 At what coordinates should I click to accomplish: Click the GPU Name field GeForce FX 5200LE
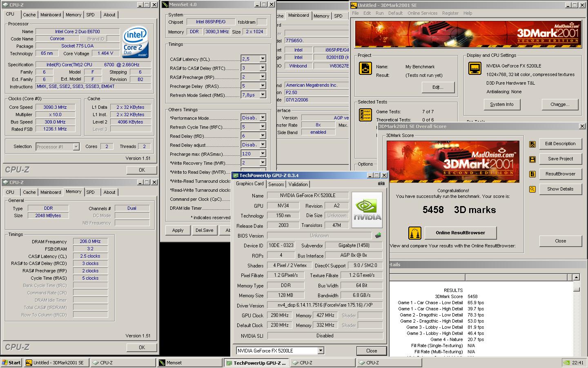pyautogui.click(x=308, y=195)
